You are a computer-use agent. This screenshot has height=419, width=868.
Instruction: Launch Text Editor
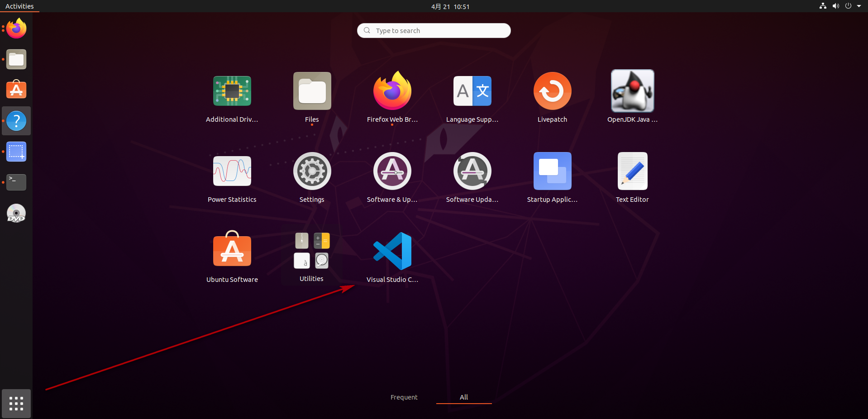632,171
